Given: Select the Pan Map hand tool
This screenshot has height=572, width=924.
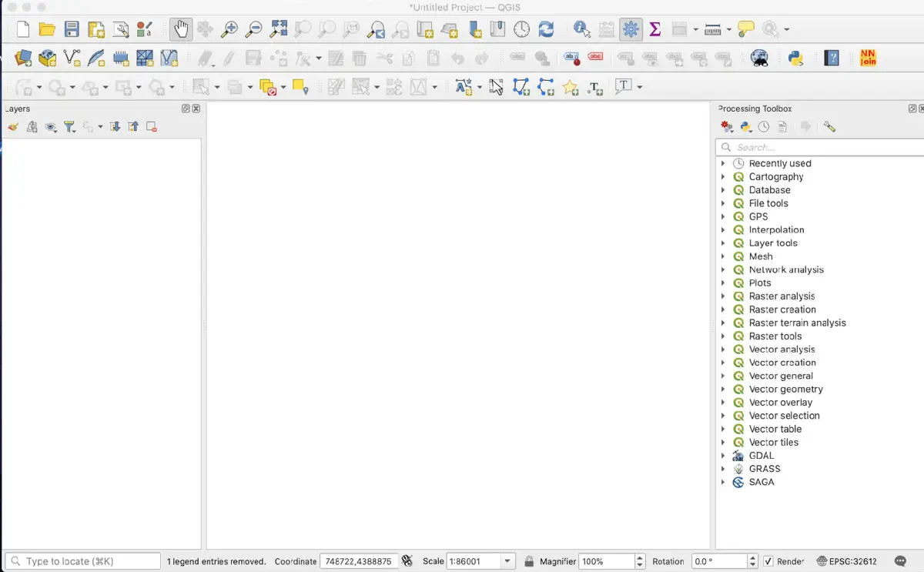Looking at the screenshot, I should tap(181, 29).
